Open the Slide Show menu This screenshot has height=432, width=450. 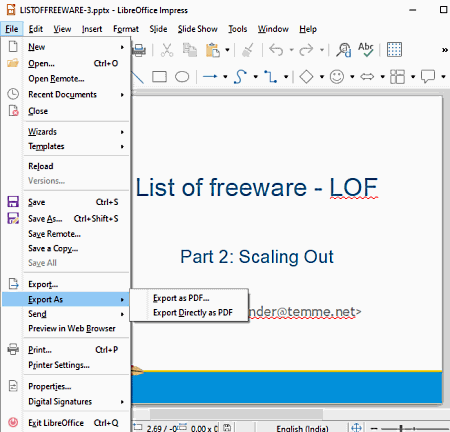197,29
